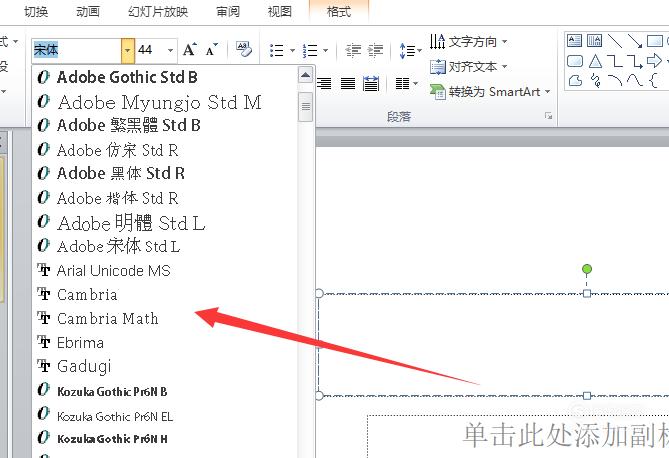
Task: Apply distributed alignment to text
Action: 371,83
